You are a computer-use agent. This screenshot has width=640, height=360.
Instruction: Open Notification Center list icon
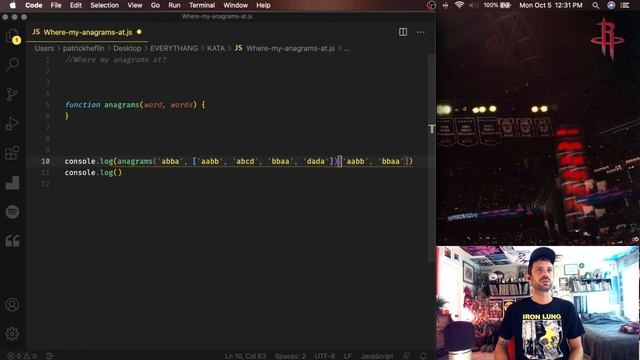pyautogui.click(x=625, y=5)
